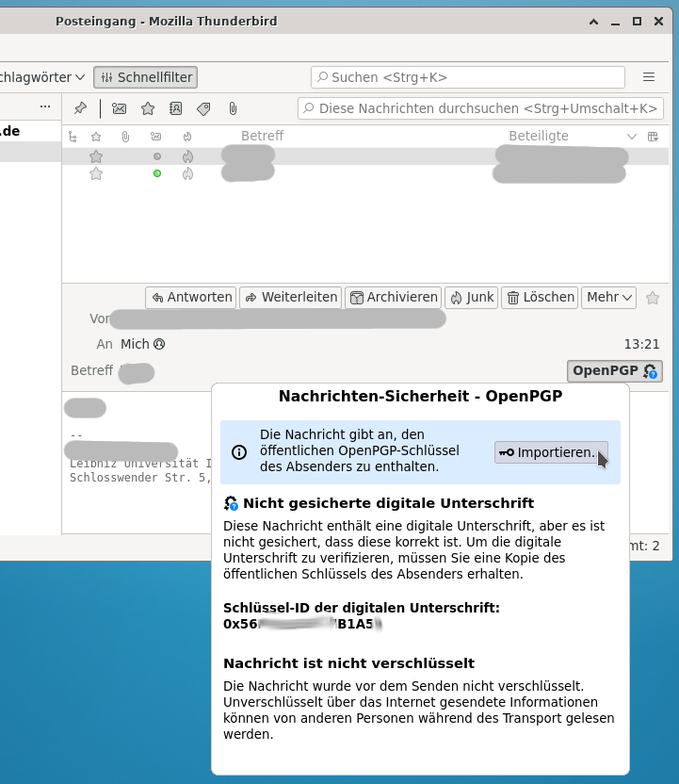
Task: Sort by Beteiligte column header
Action: [538, 136]
